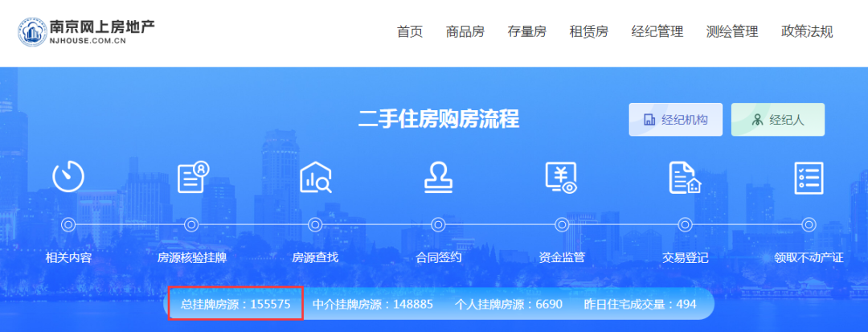Screen dimensions: 868x332
Task: Click the 经纪机构 button
Action: point(675,120)
